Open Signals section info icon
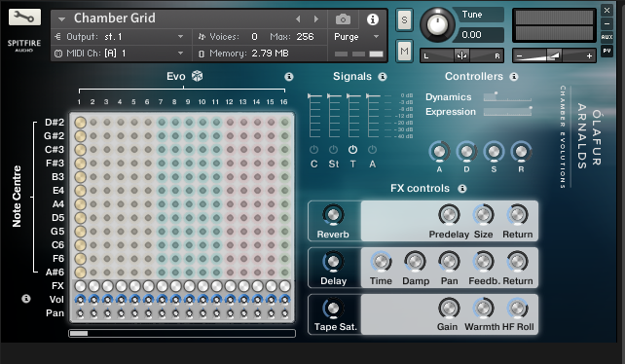The image size is (625, 364). pyautogui.click(x=383, y=77)
